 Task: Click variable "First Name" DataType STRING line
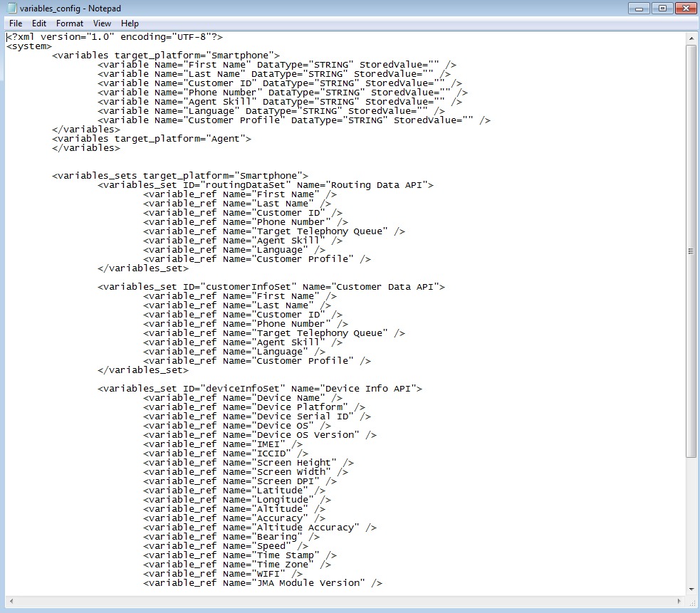[x=277, y=65]
